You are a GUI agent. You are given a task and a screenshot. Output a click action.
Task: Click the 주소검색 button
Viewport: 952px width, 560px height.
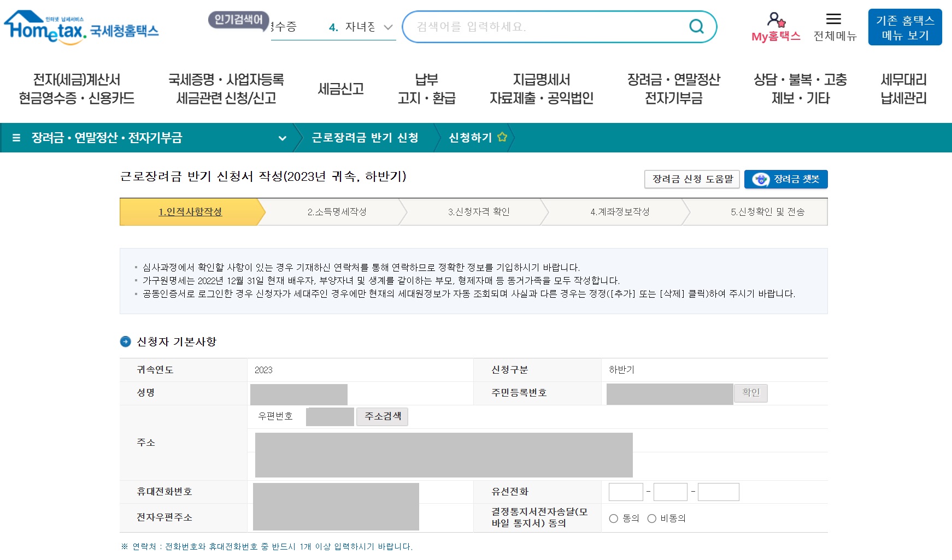click(x=382, y=416)
